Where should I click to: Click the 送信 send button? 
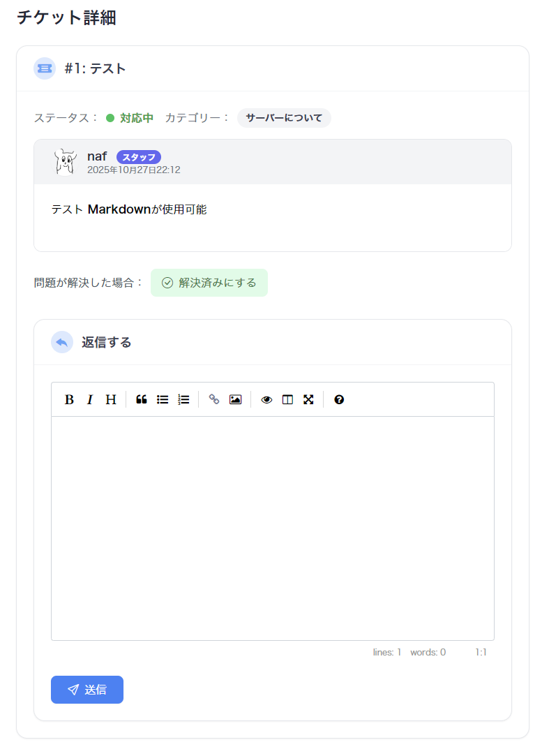[87, 690]
